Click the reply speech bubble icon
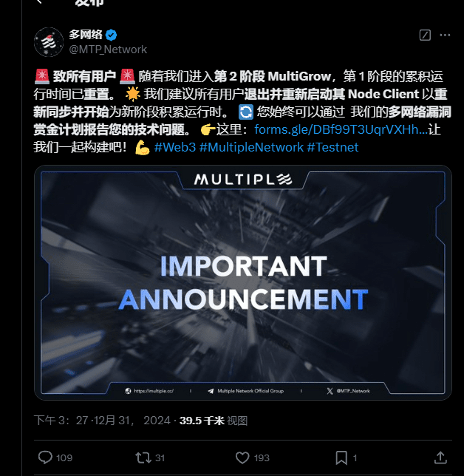Image resolution: width=464 pixels, height=476 pixels. coord(45,458)
